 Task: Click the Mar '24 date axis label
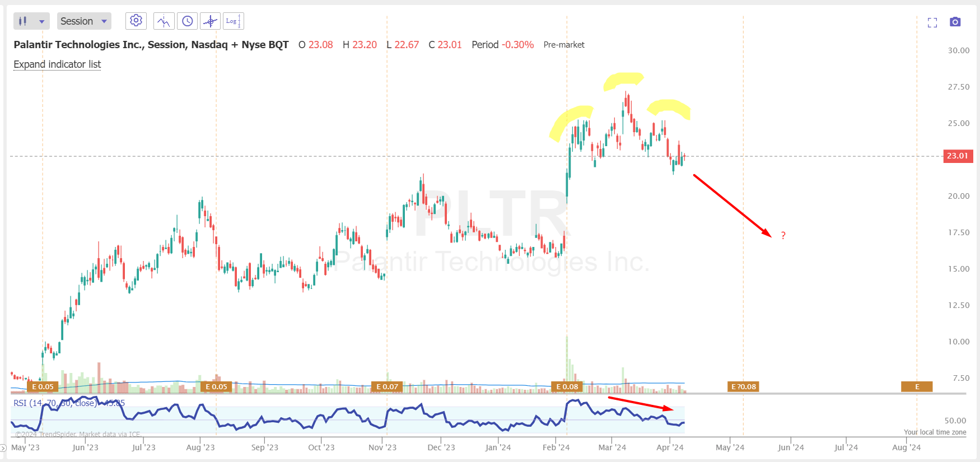[612, 447]
